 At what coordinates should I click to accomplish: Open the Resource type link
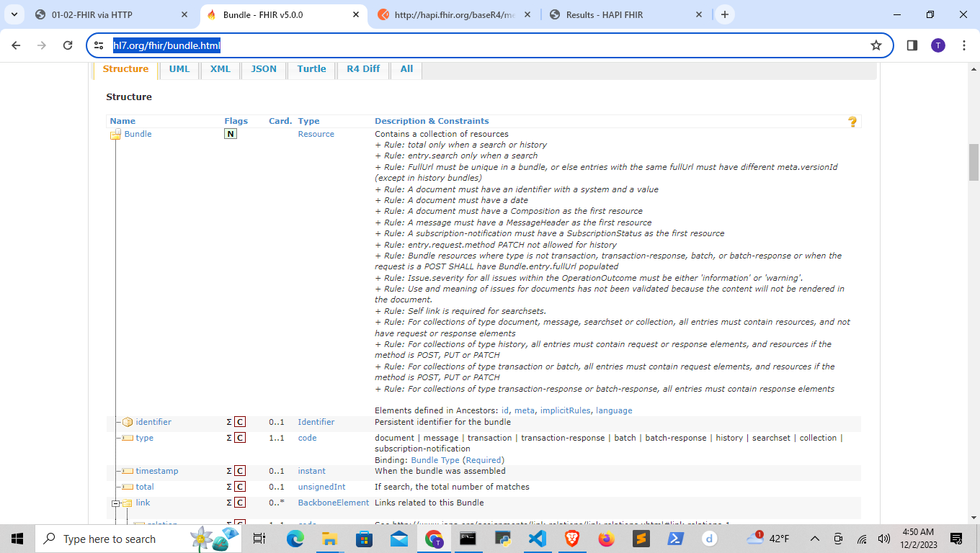click(x=316, y=134)
